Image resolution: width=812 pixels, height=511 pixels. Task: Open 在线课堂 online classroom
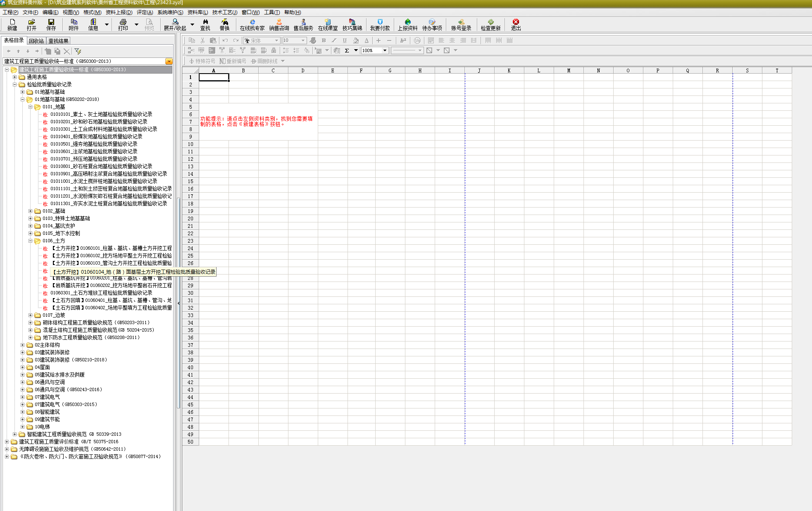tap(328, 25)
